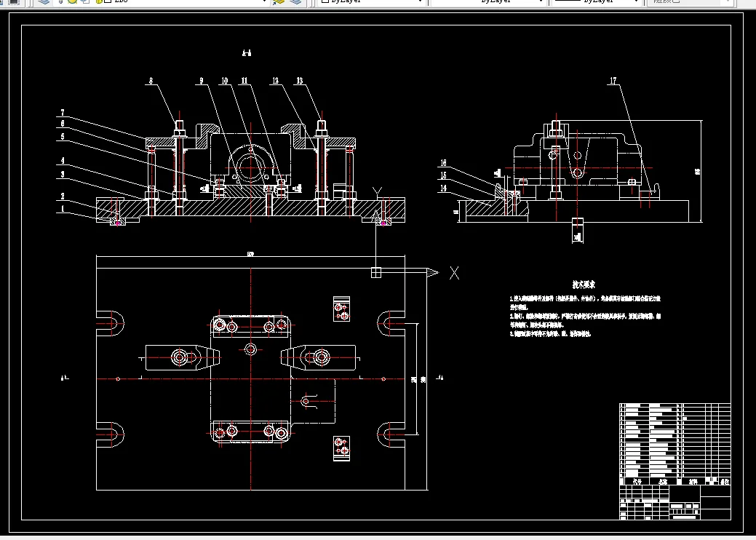The height and width of the screenshot is (540, 756).
Task: Click the Y axis label of the UCS
Action: coord(377,192)
